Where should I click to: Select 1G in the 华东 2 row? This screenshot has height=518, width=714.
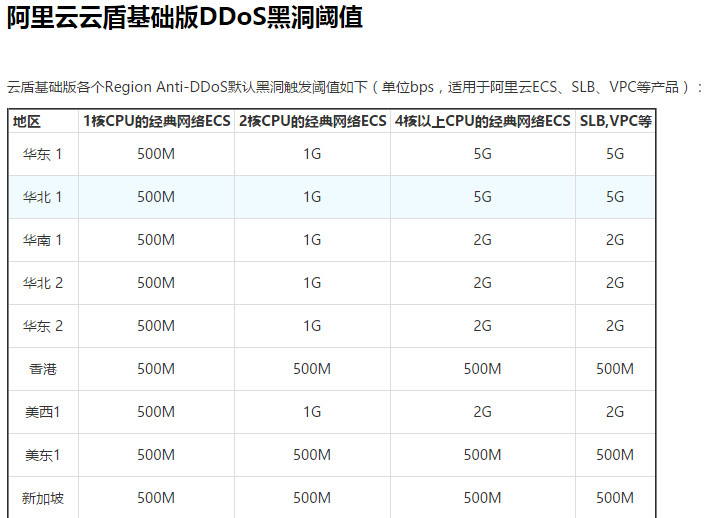(312, 326)
